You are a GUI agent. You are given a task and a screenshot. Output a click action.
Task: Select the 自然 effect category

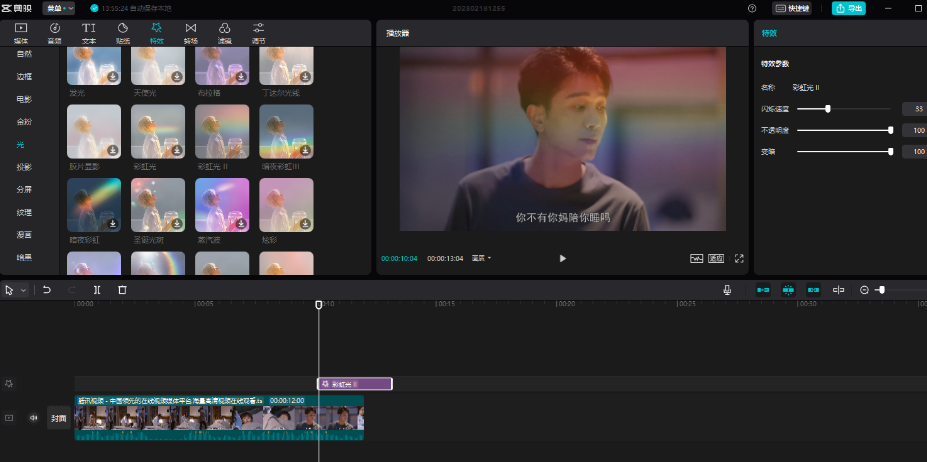point(24,54)
